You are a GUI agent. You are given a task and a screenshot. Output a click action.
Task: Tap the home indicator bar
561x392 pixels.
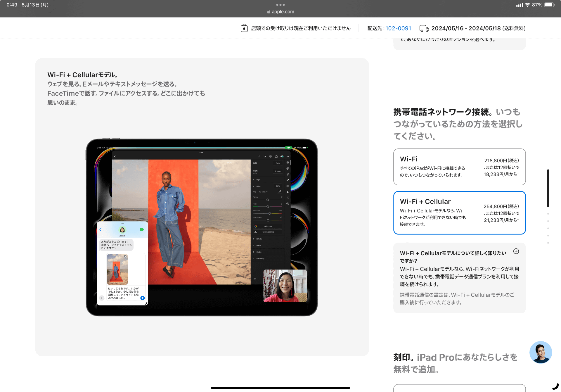pyautogui.click(x=280, y=388)
